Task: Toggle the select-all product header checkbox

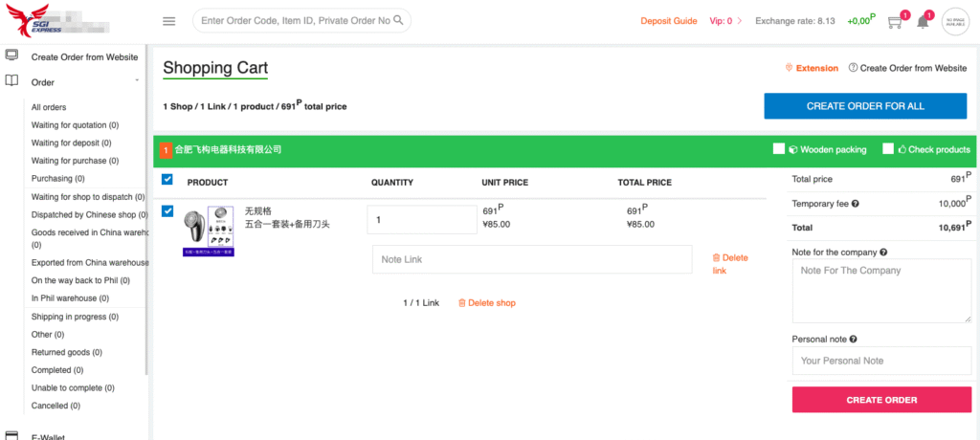Action: 167,180
